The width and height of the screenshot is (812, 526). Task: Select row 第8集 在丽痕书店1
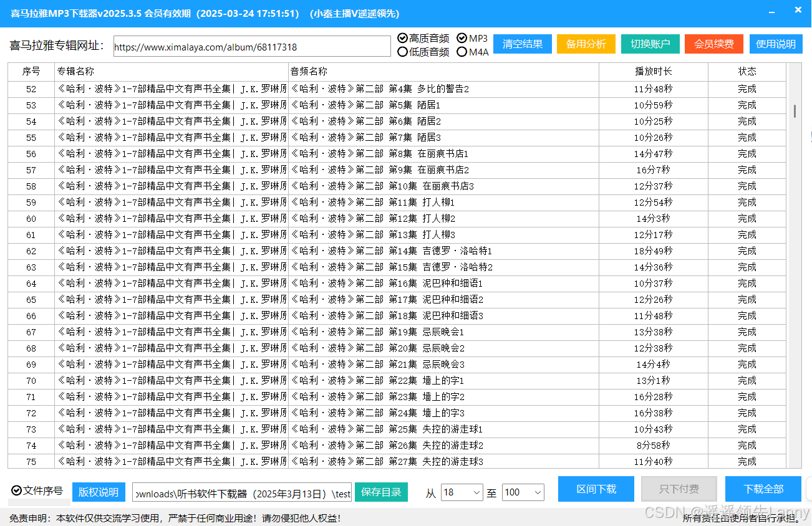click(x=397, y=154)
